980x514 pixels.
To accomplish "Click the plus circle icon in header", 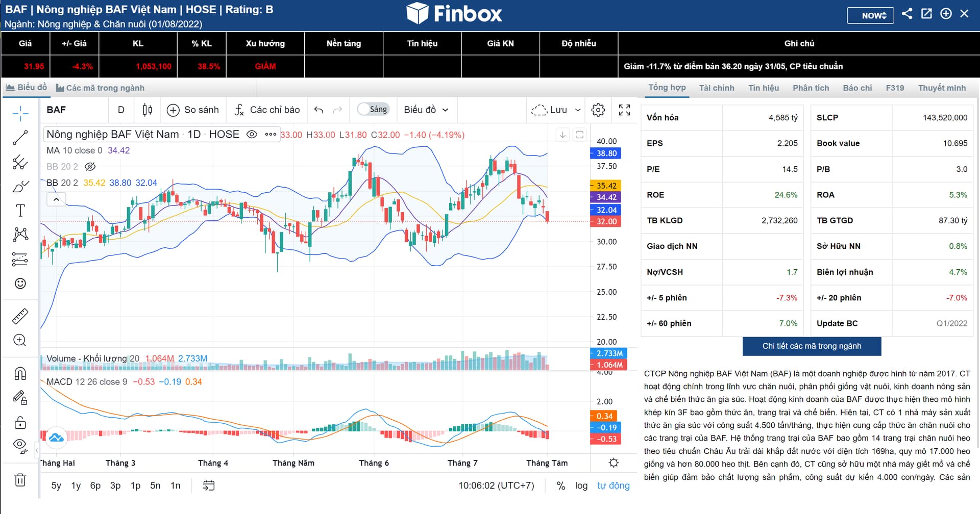I will [x=946, y=14].
